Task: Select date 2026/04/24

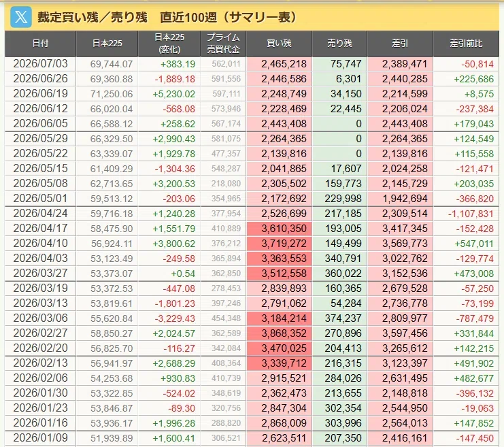Action: [41, 213]
